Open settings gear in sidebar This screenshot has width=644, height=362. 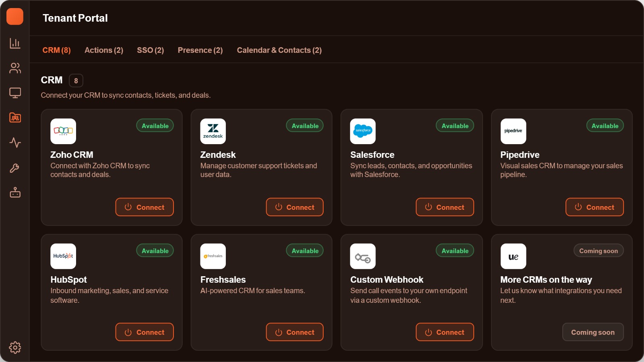point(15,348)
